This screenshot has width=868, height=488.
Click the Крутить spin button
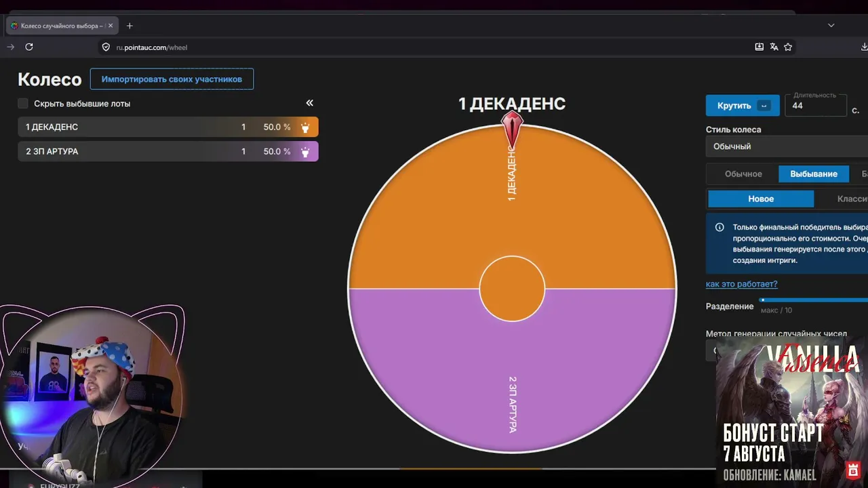(743, 106)
